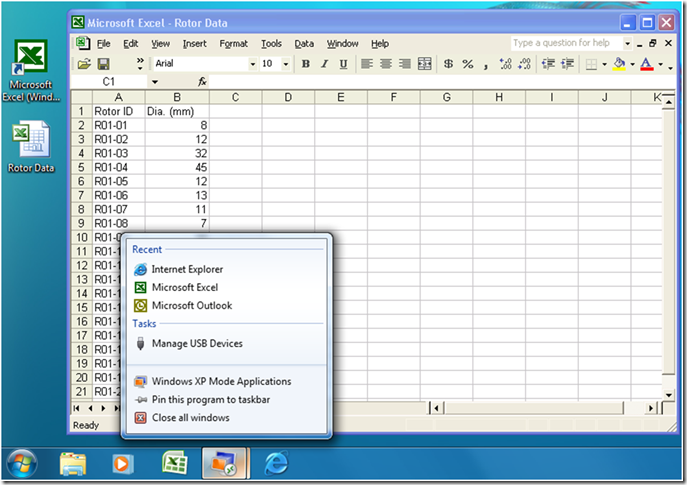Click first sheet tab navigation arrow
687x485 pixels.
(77, 408)
